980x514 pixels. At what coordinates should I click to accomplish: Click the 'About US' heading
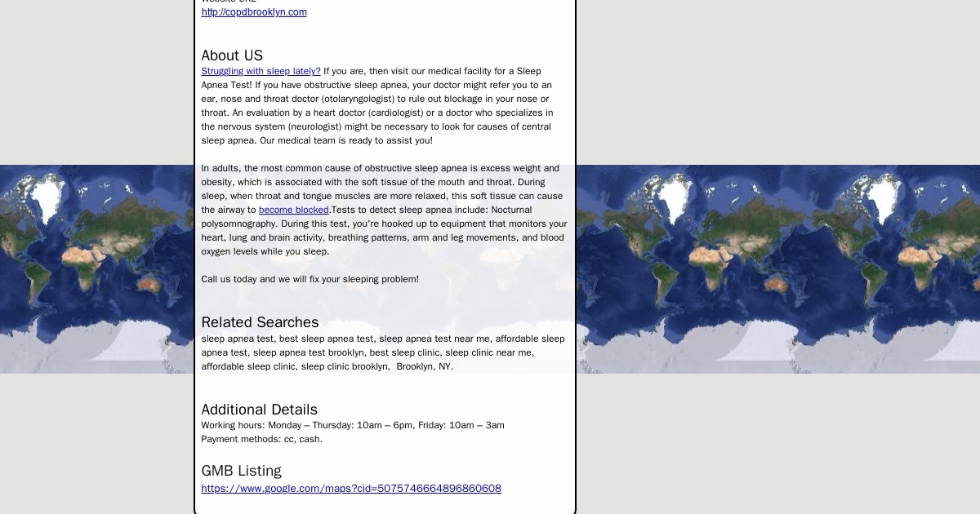(232, 55)
